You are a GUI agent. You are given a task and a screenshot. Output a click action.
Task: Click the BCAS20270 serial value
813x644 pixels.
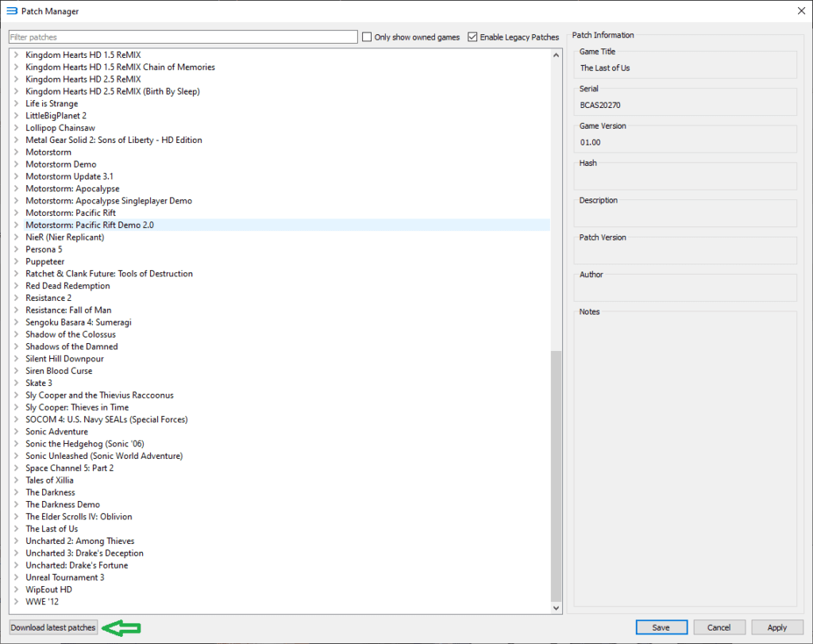tap(600, 105)
